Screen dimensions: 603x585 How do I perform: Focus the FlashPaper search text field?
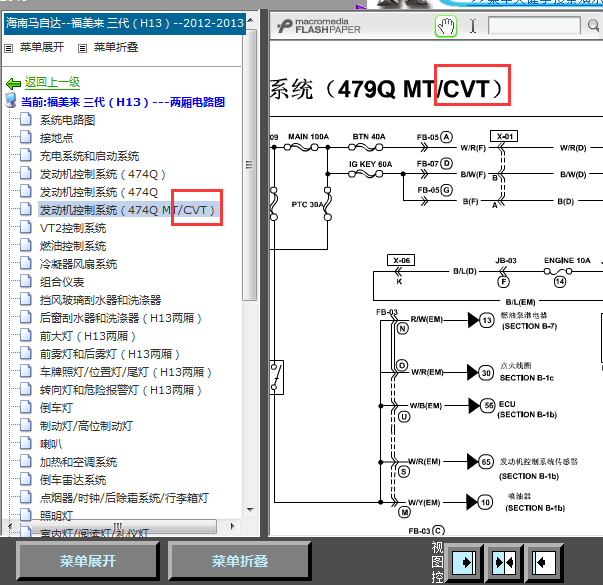(x=534, y=25)
